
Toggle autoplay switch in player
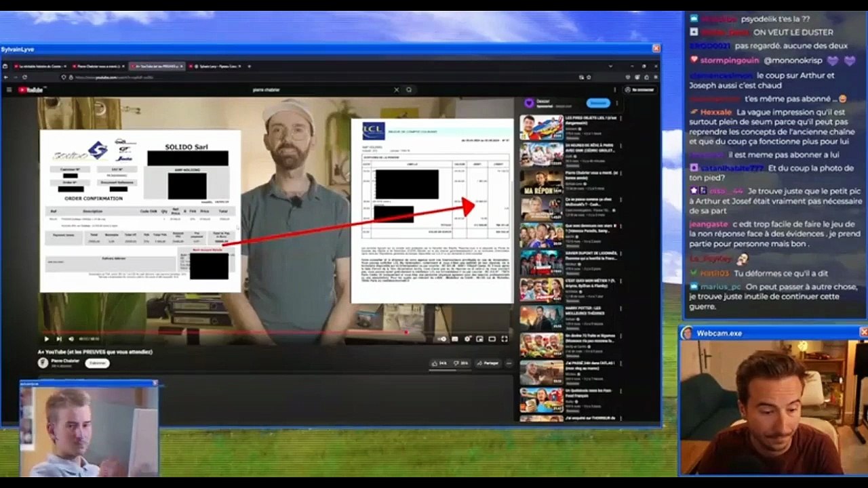[x=442, y=339]
